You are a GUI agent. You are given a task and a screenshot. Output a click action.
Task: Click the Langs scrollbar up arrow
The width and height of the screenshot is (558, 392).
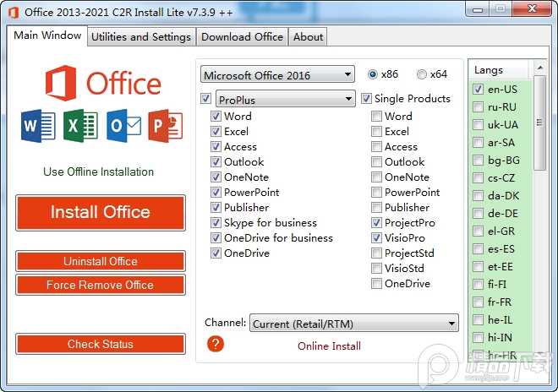[x=540, y=68]
